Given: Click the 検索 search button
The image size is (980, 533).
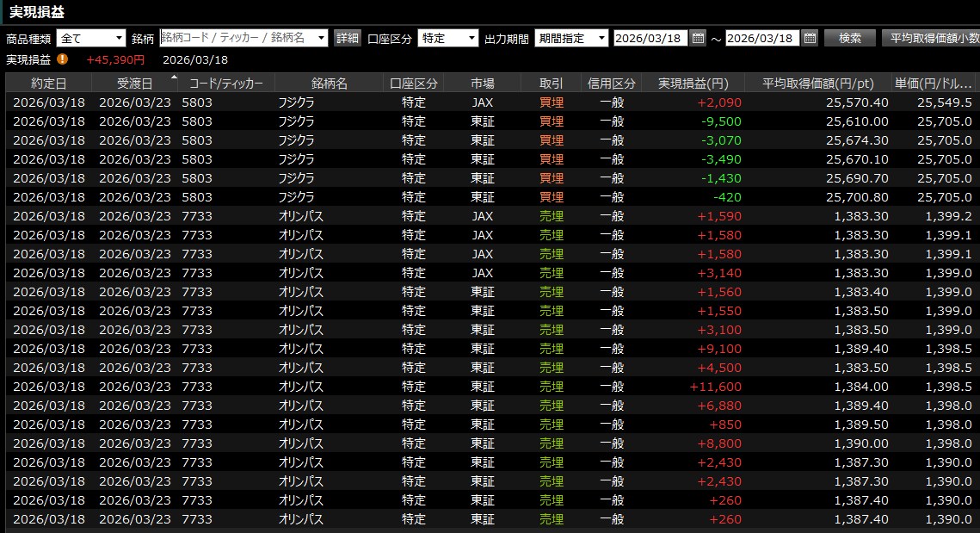Looking at the screenshot, I should coord(849,38).
